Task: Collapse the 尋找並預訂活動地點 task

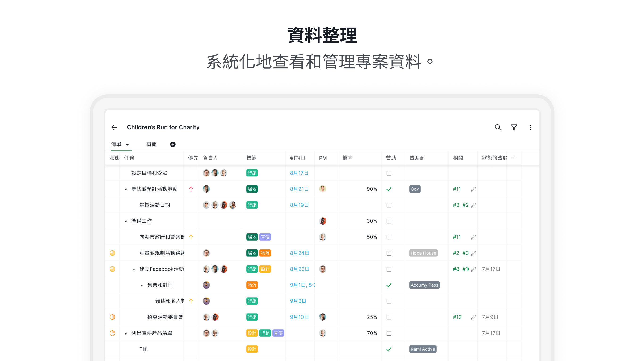Action: tap(126, 189)
